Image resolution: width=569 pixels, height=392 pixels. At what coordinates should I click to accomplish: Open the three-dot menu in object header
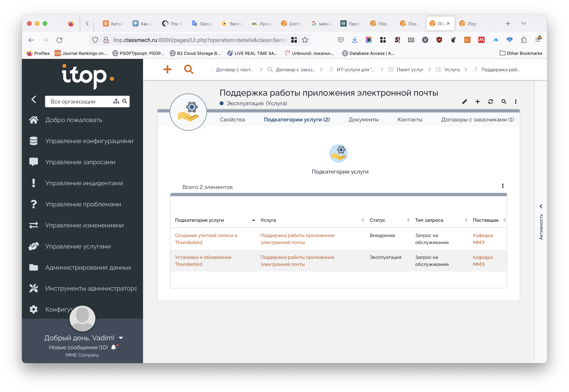[x=516, y=102]
